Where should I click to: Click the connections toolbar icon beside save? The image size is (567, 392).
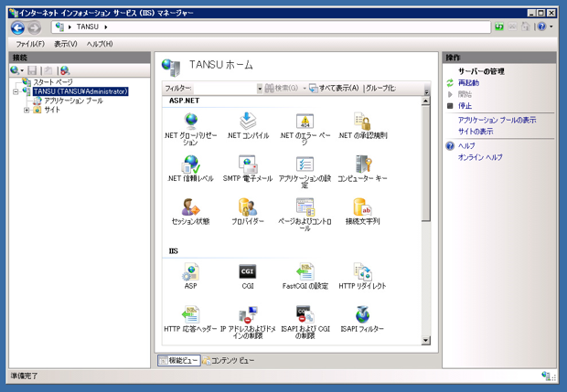click(x=48, y=70)
